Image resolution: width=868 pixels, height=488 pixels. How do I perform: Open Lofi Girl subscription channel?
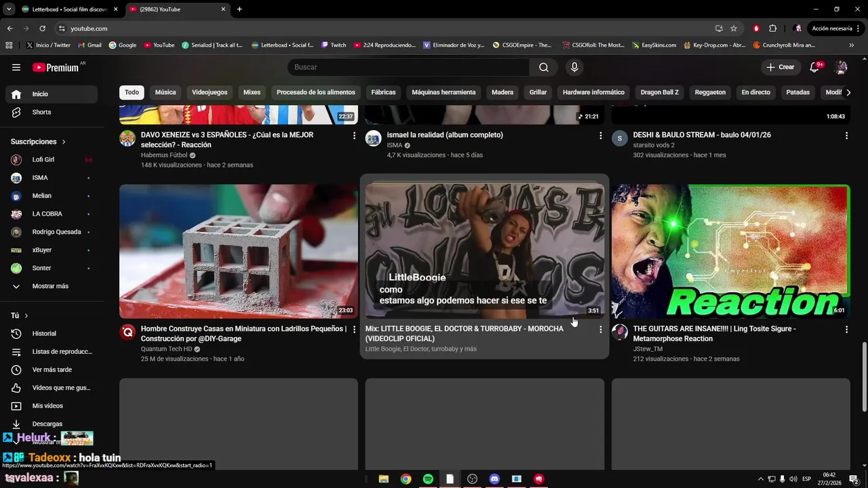click(52, 159)
